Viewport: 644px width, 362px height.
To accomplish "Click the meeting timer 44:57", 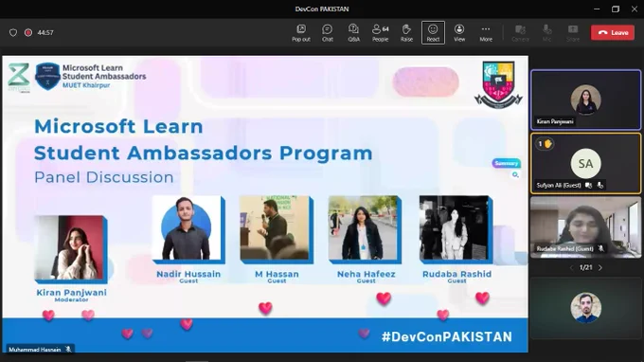I will point(45,32).
